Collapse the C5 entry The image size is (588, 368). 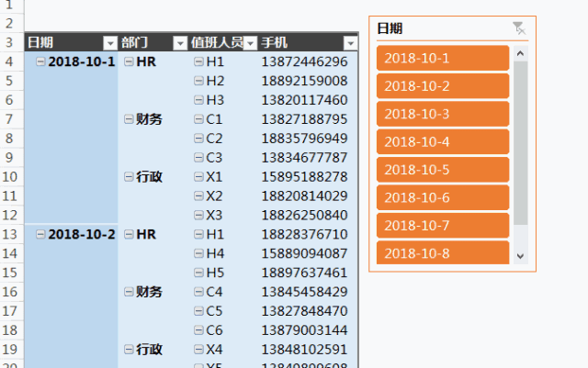pos(198,311)
